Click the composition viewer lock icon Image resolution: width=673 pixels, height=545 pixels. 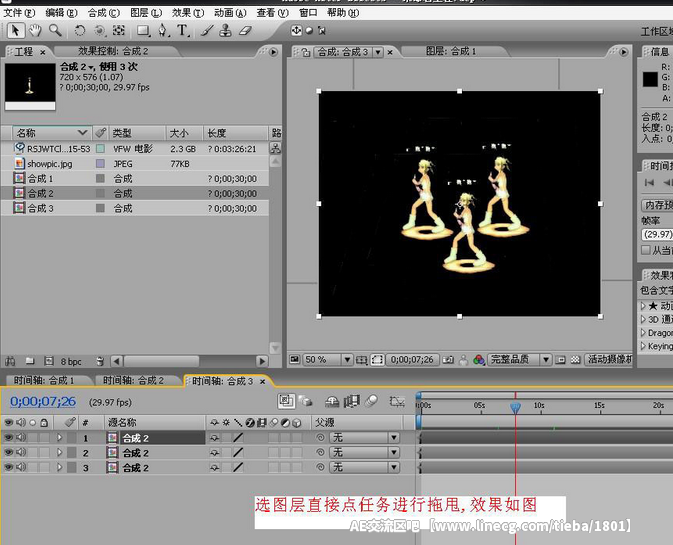(x=306, y=52)
